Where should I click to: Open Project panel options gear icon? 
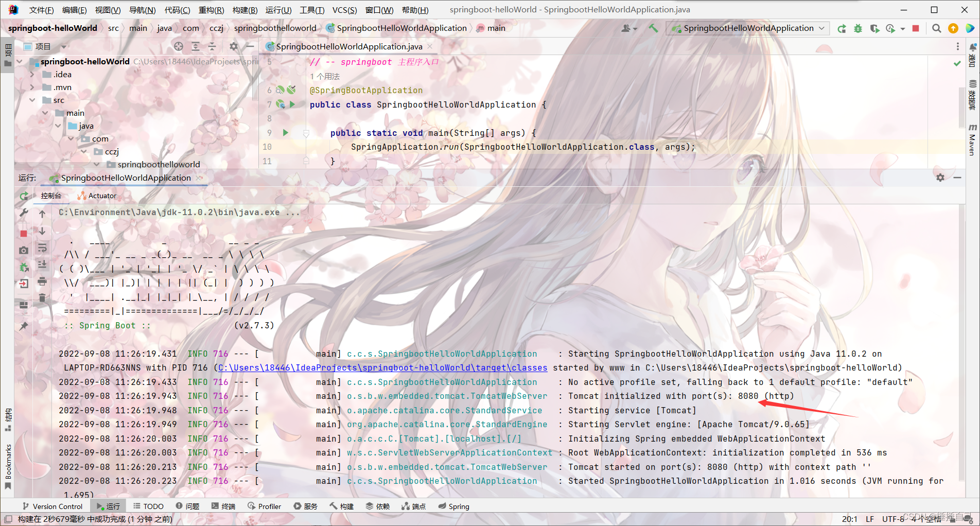point(234,47)
